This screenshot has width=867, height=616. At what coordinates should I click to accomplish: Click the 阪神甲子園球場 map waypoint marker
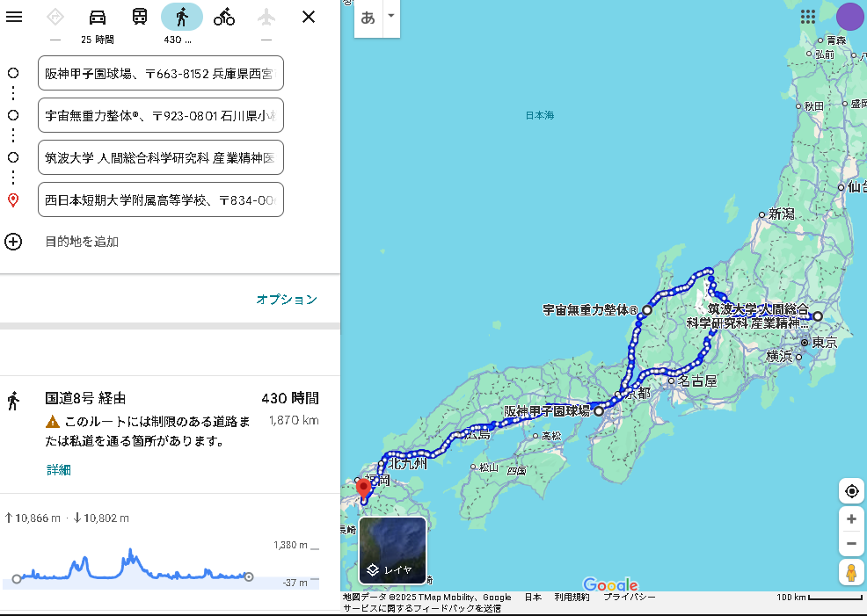599,411
